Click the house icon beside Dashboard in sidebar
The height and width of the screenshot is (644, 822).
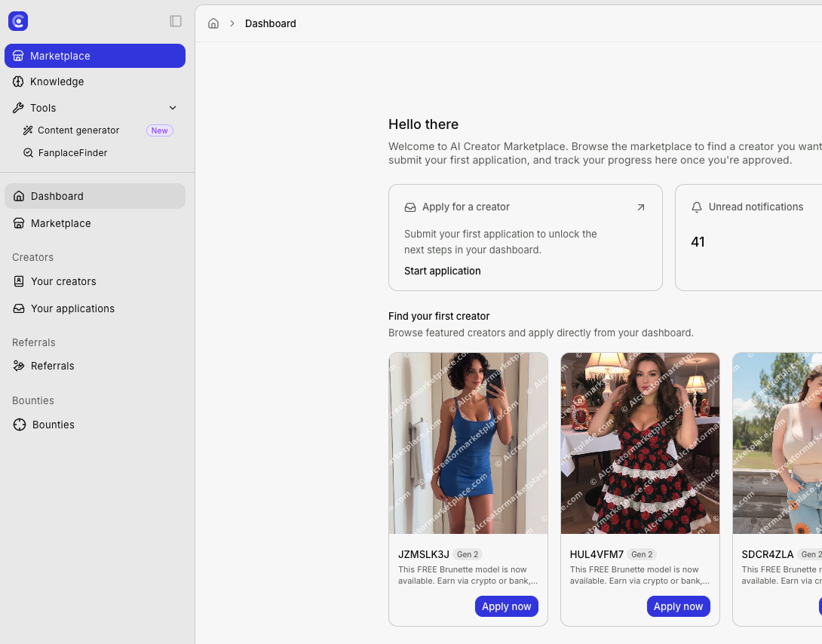pos(19,196)
